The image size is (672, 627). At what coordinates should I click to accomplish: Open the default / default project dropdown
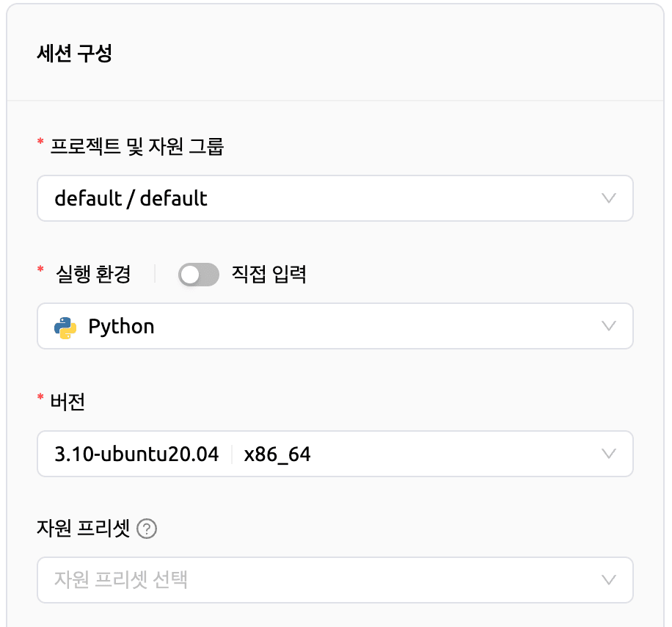[335, 198]
